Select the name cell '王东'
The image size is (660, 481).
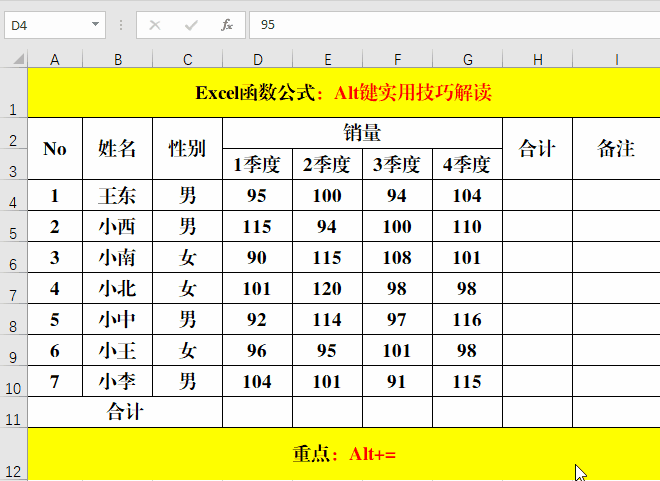click(x=117, y=195)
